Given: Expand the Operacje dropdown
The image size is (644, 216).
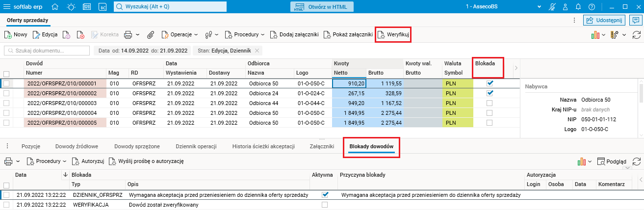Looking at the screenshot, I should (196, 35).
